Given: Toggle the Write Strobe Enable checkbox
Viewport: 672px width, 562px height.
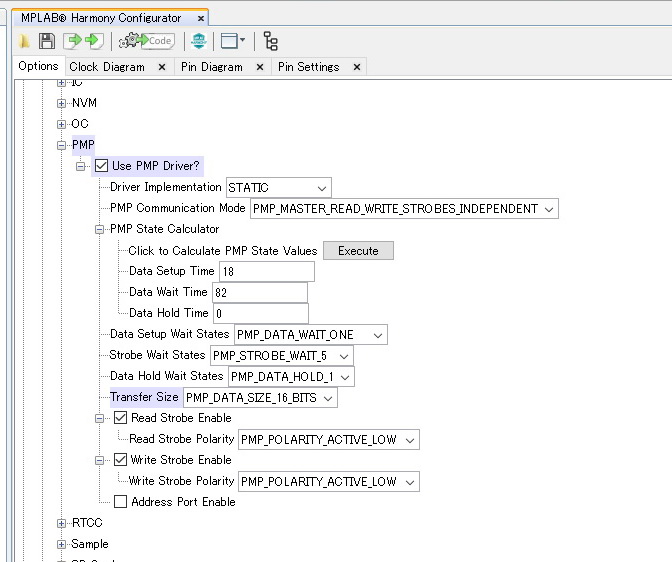Looking at the screenshot, I should (120, 460).
